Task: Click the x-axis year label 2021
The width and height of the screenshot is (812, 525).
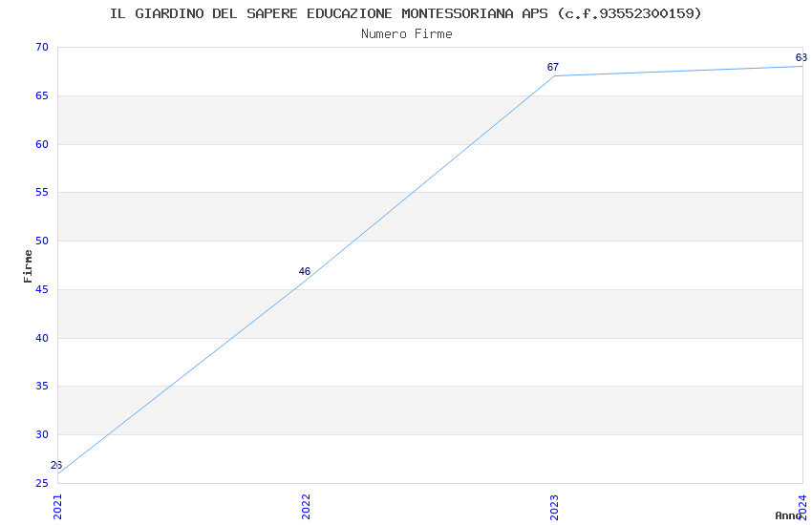Action: (x=57, y=507)
